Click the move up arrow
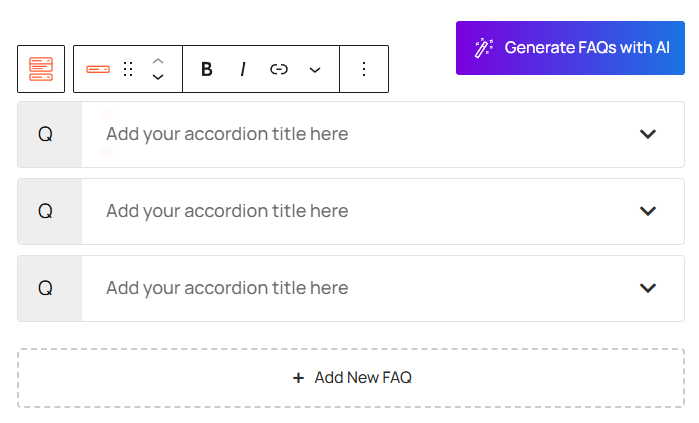699x423 pixels. pos(158,61)
